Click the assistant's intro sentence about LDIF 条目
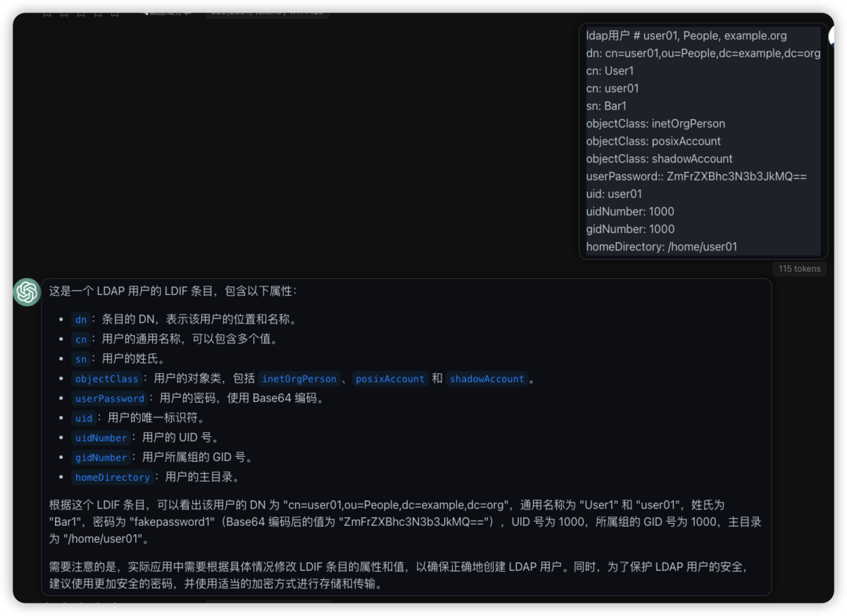Viewport: 847px width, 616px height. tap(173, 291)
